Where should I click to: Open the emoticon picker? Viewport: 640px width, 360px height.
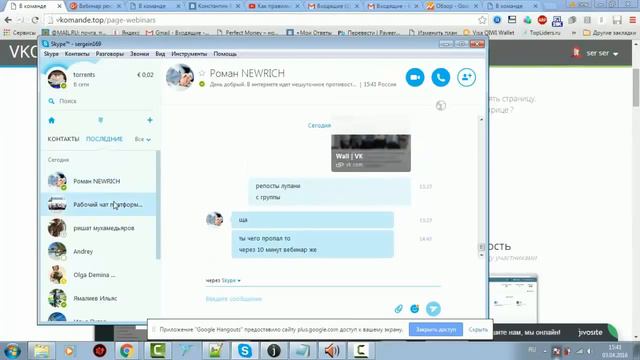[x=414, y=309]
